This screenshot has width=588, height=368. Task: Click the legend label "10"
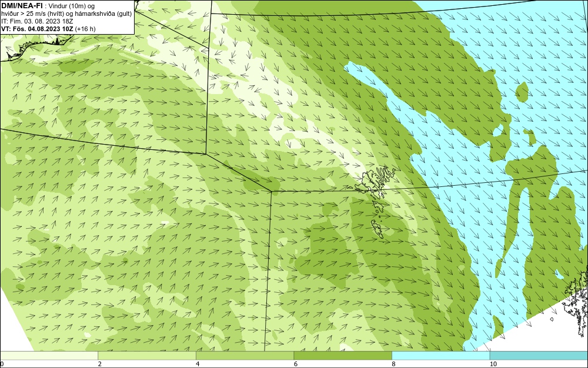[x=493, y=364]
